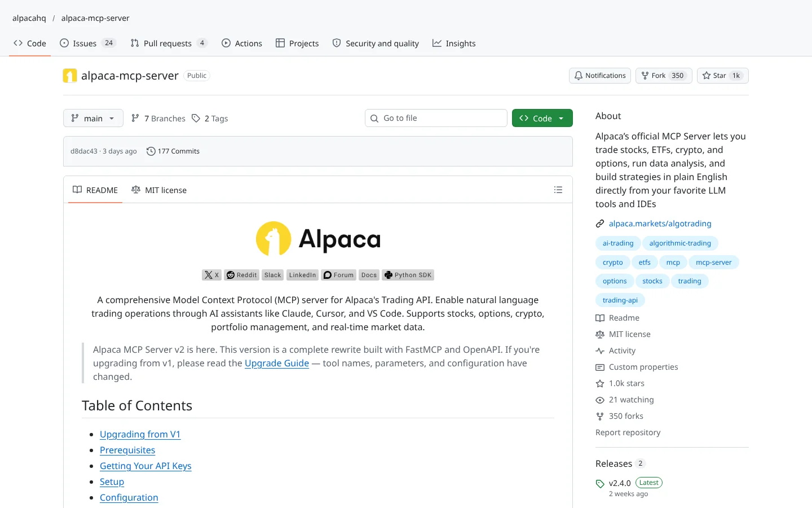Open the Forum badge
This screenshot has height=508, width=812.
click(x=339, y=275)
